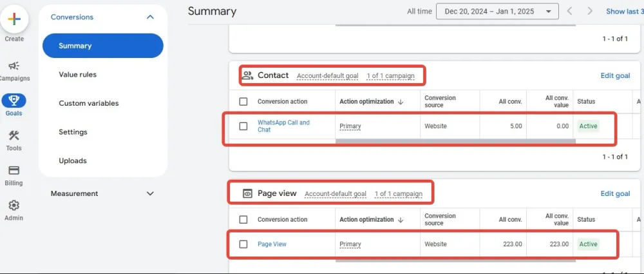The width and height of the screenshot is (644, 274).
Task: Click the Create plus icon
Action: click(14, 19)
